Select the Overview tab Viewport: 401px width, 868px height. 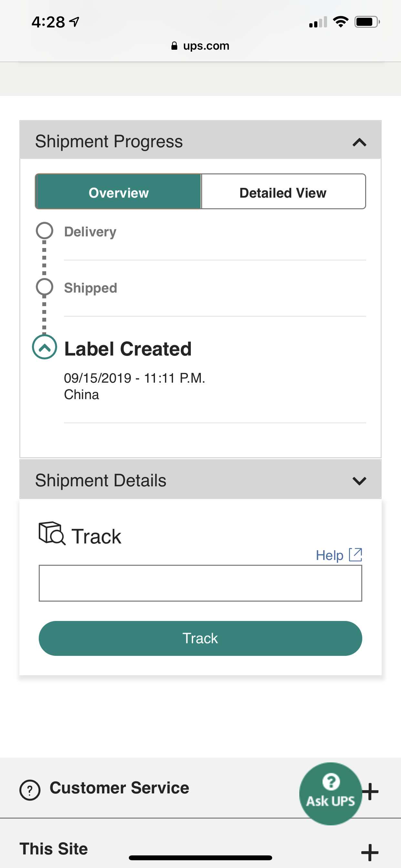coord(118,192)
